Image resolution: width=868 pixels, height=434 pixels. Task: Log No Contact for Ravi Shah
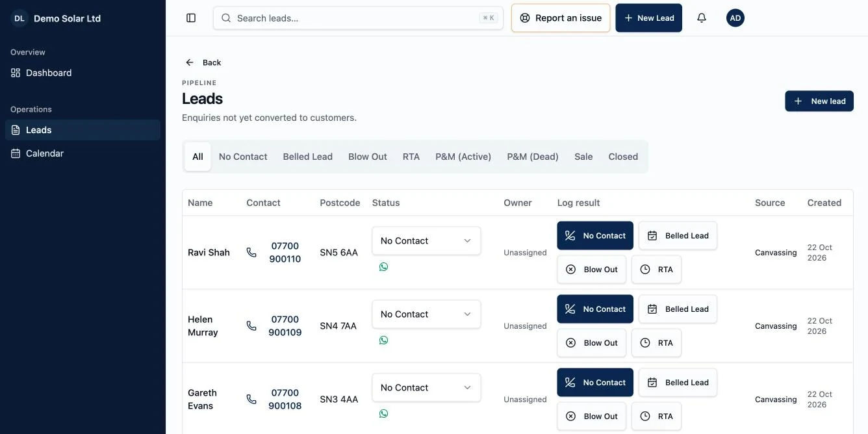(x=595, y=236)
